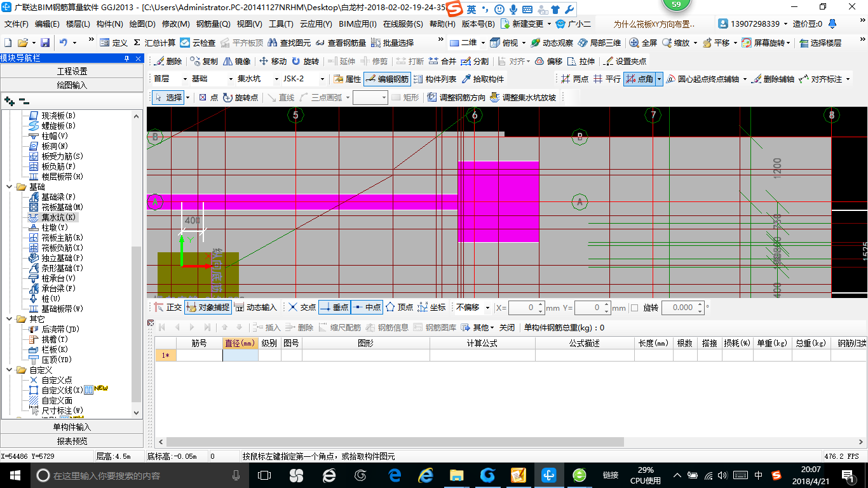This screenshot has width=868, height=488.
Task: Select 平行 parallel axis tool
Action: [607, 79]
